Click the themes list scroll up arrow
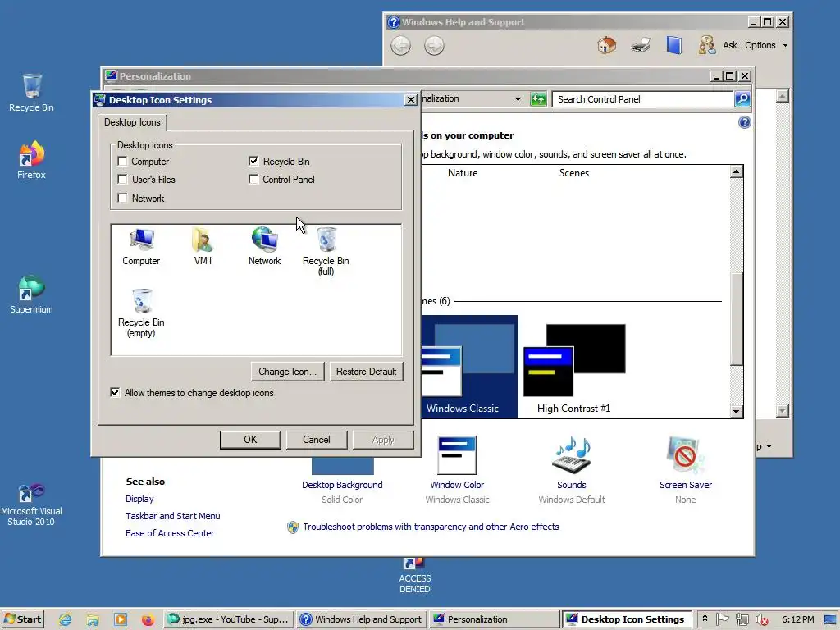Viewport: 840px width, 630px height. (737, 171)
